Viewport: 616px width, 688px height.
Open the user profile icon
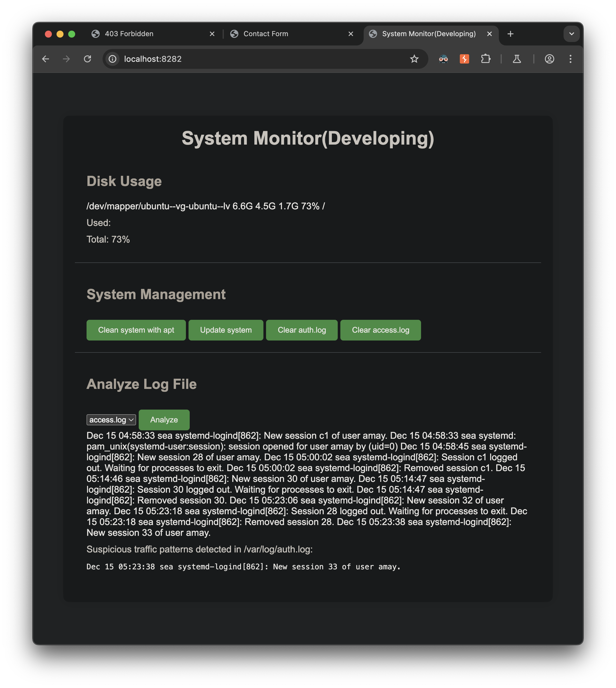pyautogui.click(x=549, y=59)
